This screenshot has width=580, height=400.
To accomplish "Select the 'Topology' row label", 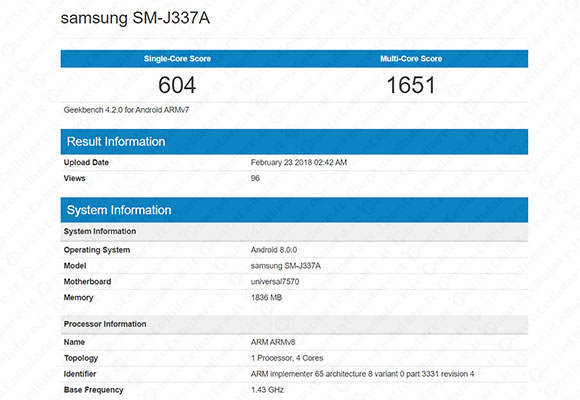I will click(x=81, y=358).
